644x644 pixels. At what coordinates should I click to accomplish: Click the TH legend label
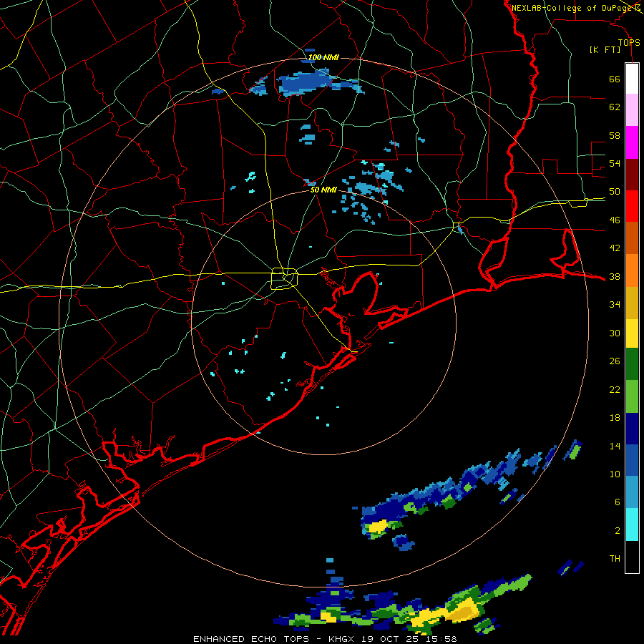coord(615,559)
